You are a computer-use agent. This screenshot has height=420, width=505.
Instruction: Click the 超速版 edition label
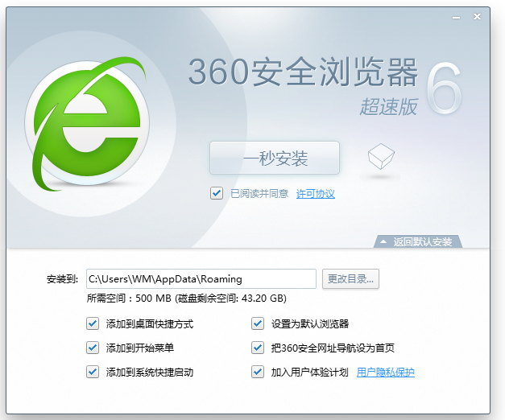pos(389,106)
